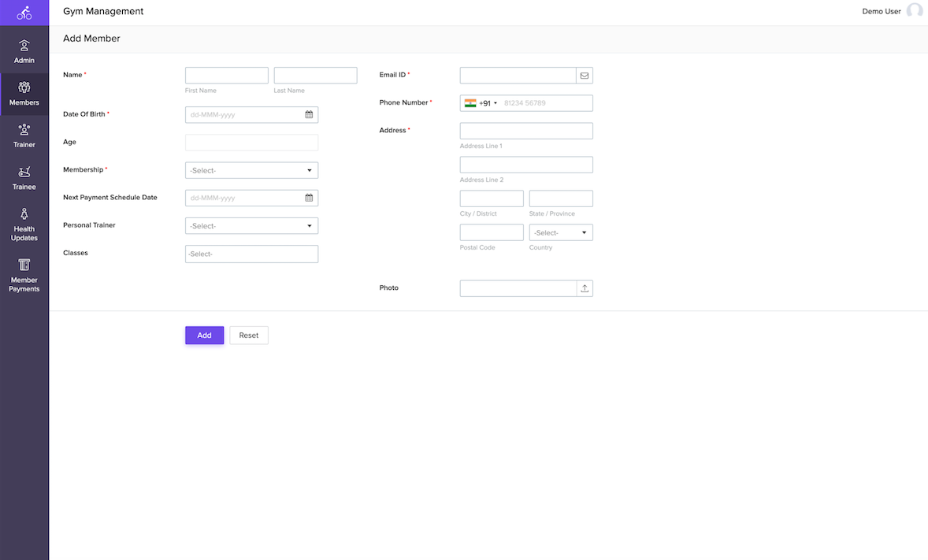Open the Country select dropdown
The height and width of the screenshot is (560, 928).
coord(561,233)
